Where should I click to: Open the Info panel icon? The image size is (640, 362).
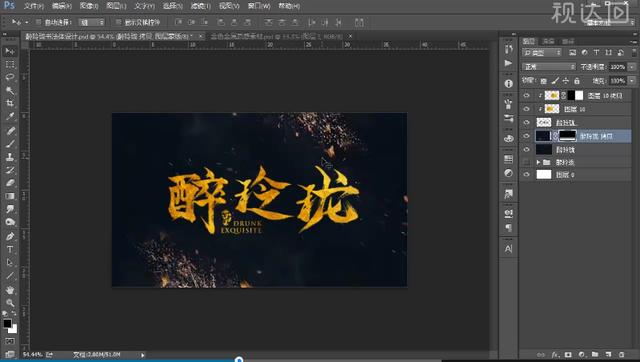(509, 83)
